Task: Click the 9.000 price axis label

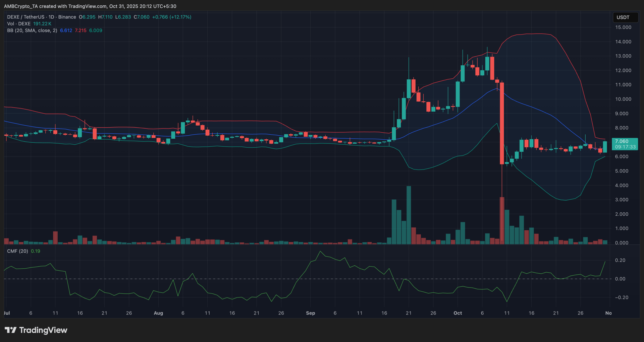Action: 622,114
